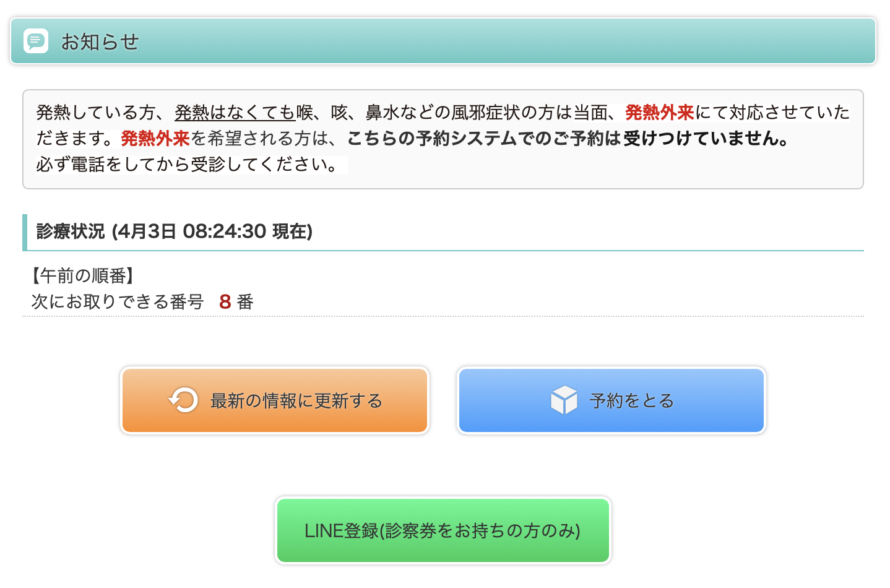This screenshot has height=588, width=890.
Task: Click the circular refresh arrow icon
Action: click(x=183, y=400)
